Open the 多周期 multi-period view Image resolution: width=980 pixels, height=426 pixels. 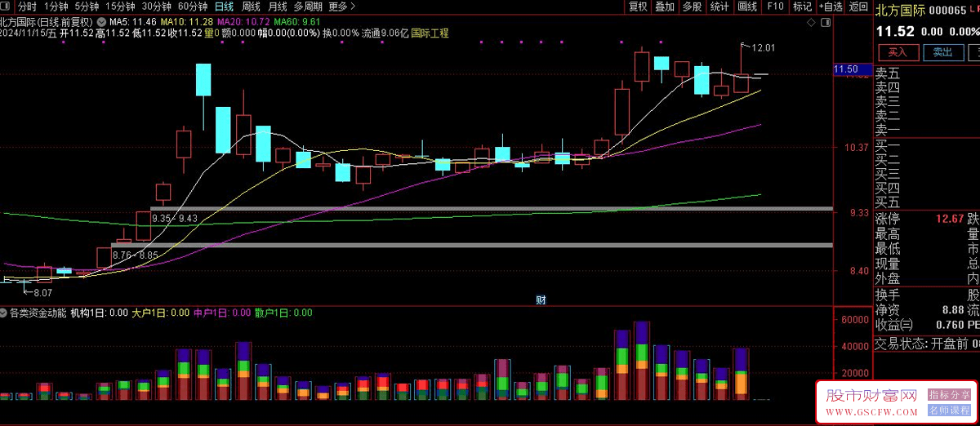309,7
